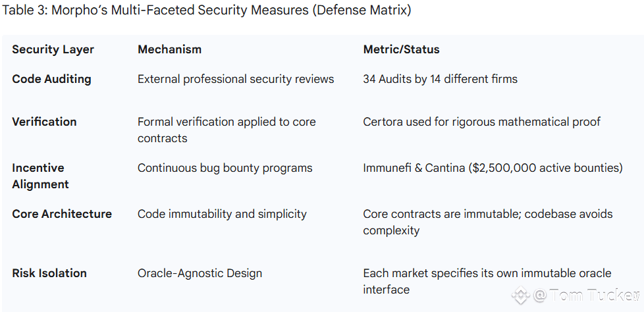Click the @Tom Tucker watermark text
The image size is (644, 312).
click(587, 295)
